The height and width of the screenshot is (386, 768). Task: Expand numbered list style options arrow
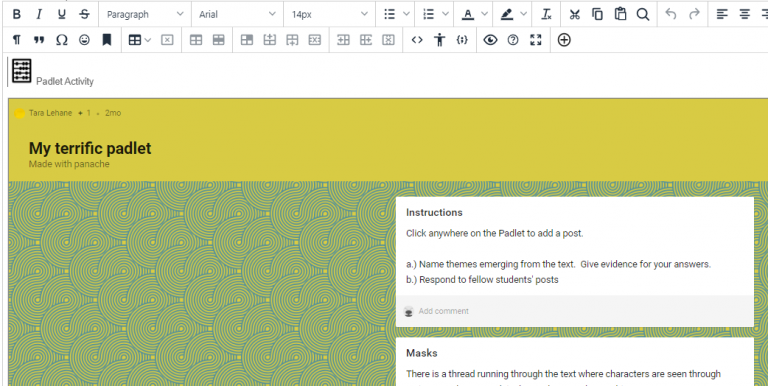pyautogui.click(x=445, y=14)
